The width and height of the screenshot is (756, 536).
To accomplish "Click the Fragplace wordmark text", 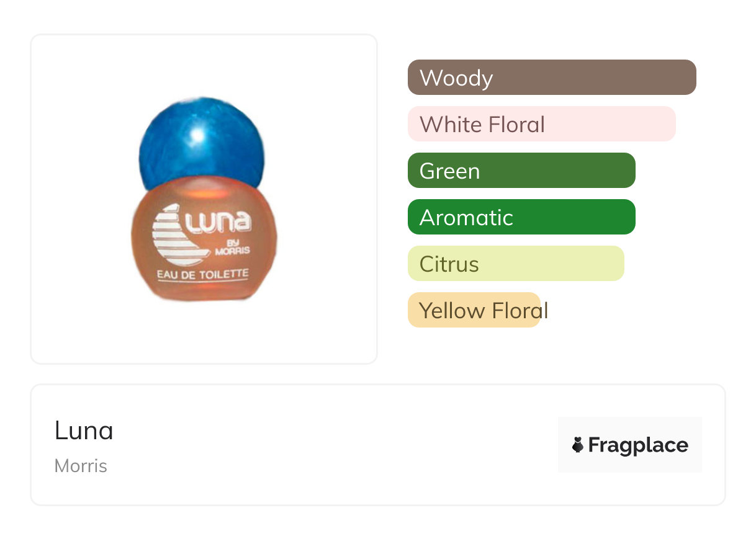I will point(638,445).
